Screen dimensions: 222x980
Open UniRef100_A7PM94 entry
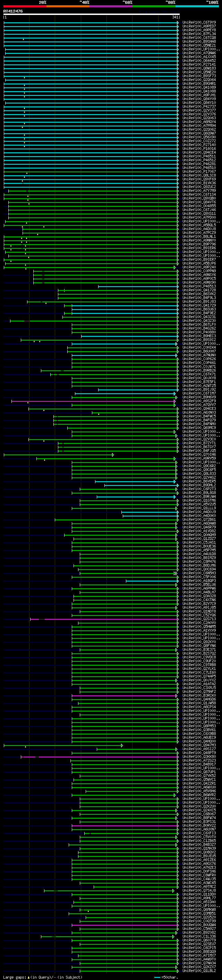[x=199, y=125]
